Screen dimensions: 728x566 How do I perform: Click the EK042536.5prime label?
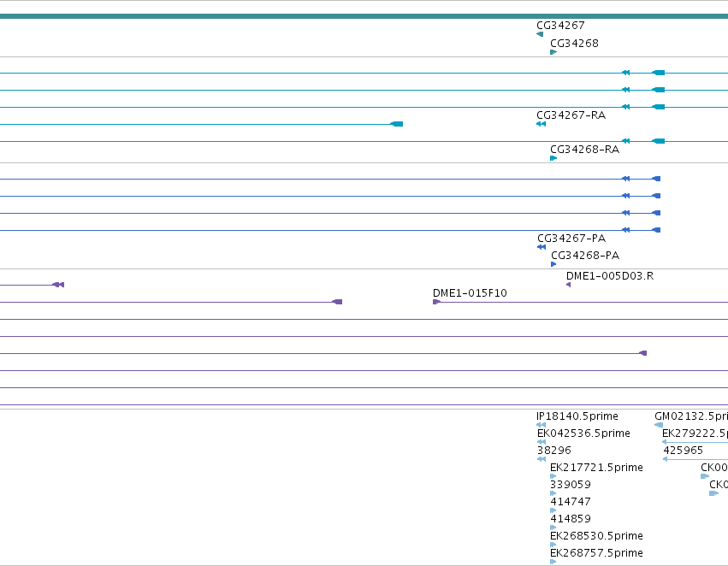583,433
